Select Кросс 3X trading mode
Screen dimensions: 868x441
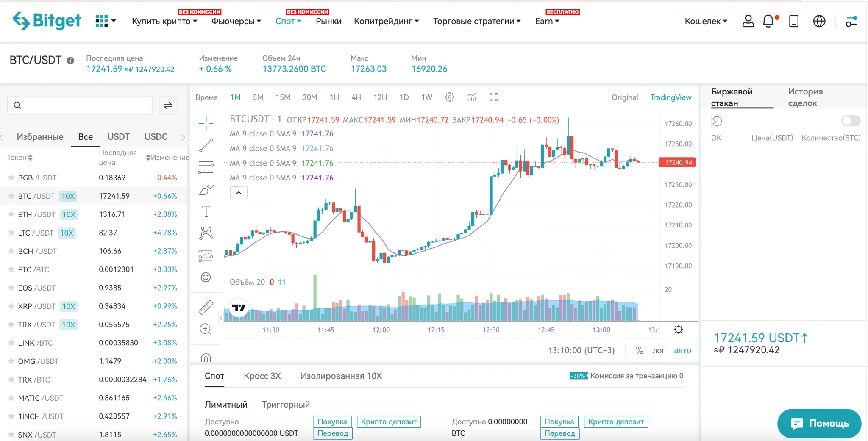click(262, 376)
